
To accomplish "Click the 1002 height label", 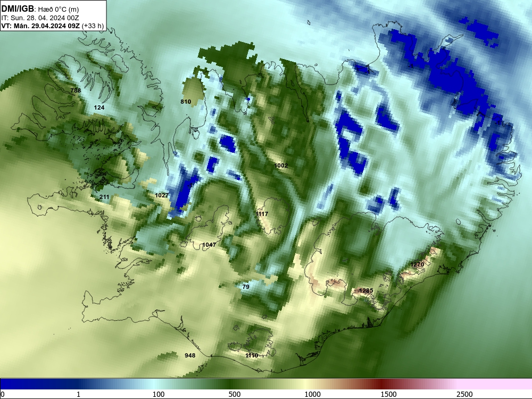I will point(281,165).
